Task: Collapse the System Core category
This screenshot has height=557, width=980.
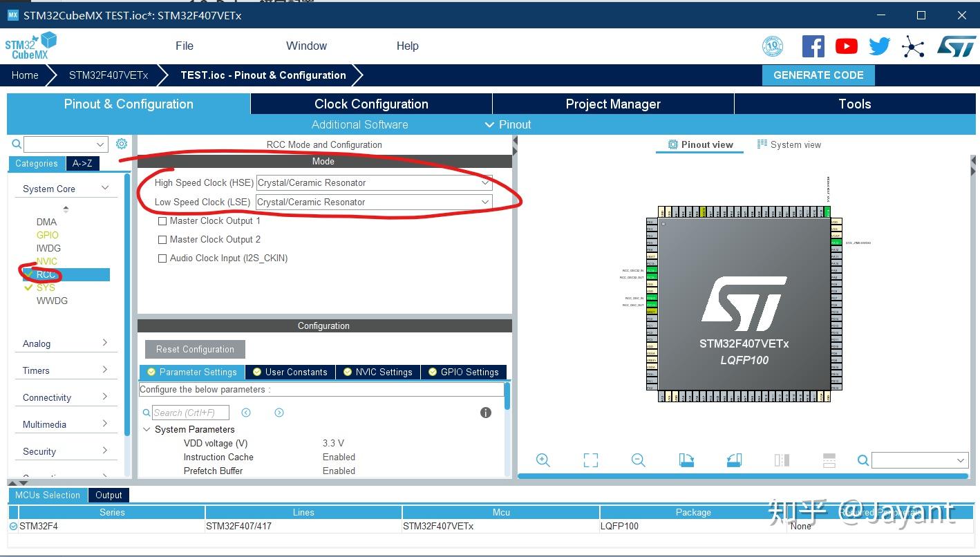Action: point(104,188)
